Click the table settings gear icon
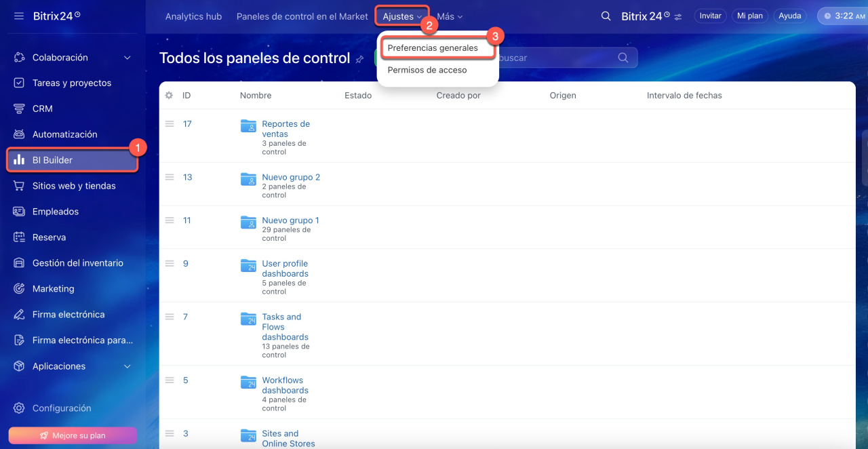The width and height of the screenshot is (868, 449). pyautogui.click(x=170, y=96)
